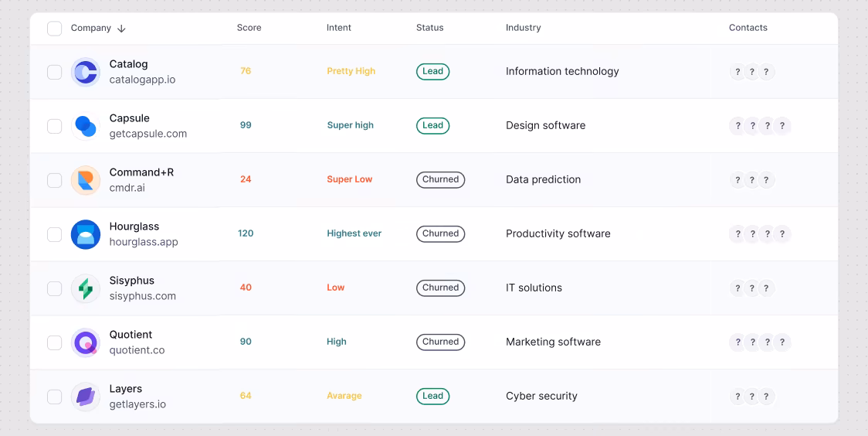The width and height of the screenshot is (868, 436).
Task: Click the Sisyphus company logo icon
Action: coord(86,288)
